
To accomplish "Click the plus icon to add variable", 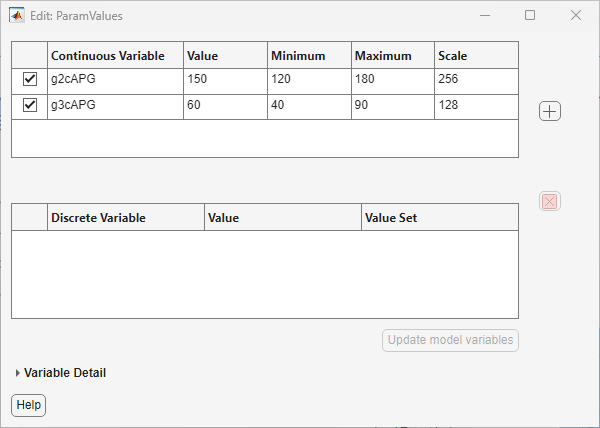I will [549, 111].
